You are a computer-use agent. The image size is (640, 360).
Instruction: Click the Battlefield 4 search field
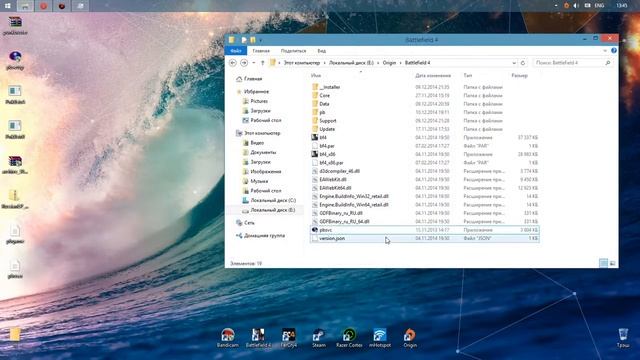tap(572, 63)
